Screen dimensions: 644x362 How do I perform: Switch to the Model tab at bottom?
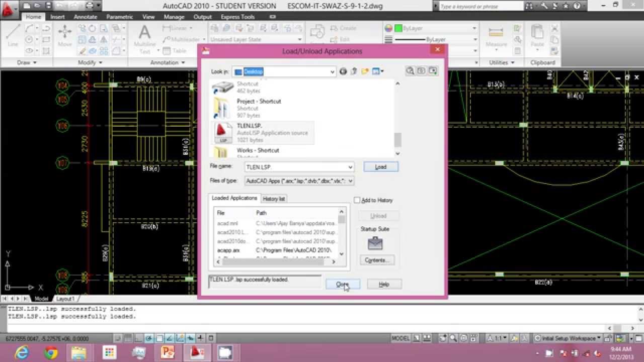41,299
